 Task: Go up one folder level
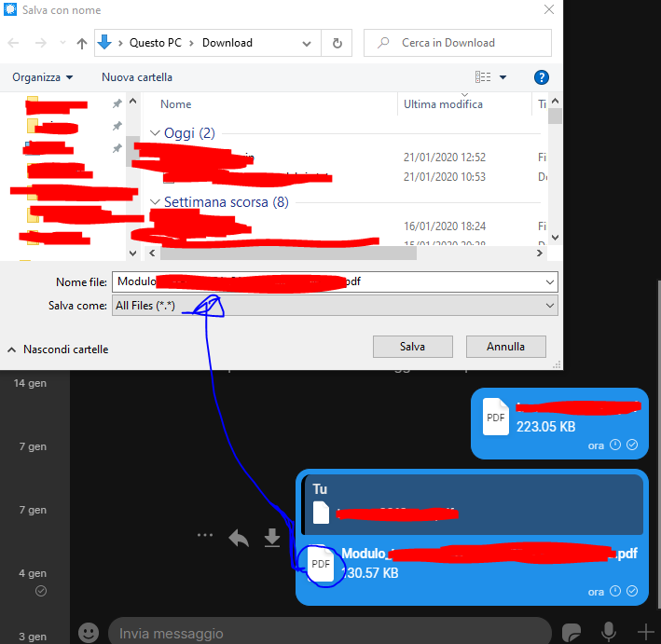82,43
